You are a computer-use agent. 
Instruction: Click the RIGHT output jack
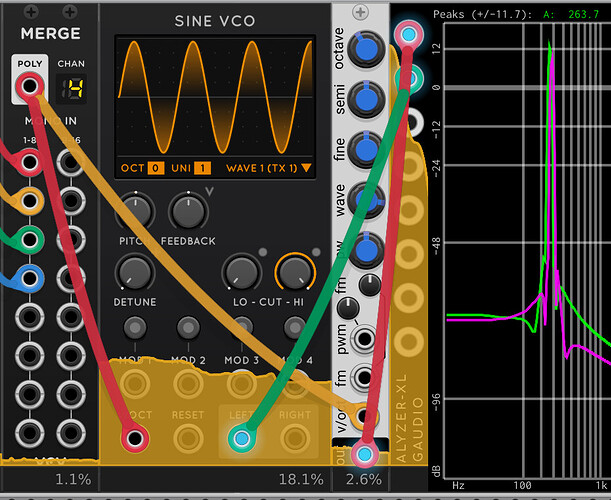295,438
